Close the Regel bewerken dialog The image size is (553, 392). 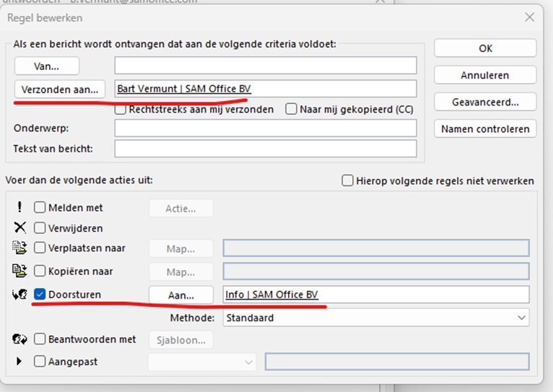tap(530, 17)
